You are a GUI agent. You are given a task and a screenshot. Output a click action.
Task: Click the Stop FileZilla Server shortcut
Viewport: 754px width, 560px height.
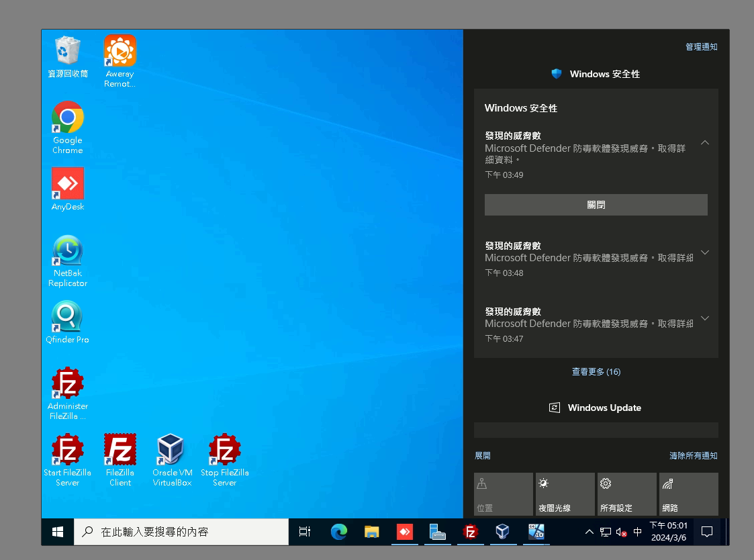pyautogui.click(x=224, y=450)
